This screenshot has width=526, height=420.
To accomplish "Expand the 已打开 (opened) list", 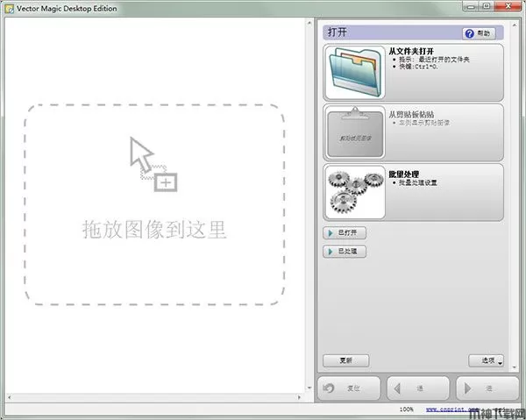I will coord(345,233).
